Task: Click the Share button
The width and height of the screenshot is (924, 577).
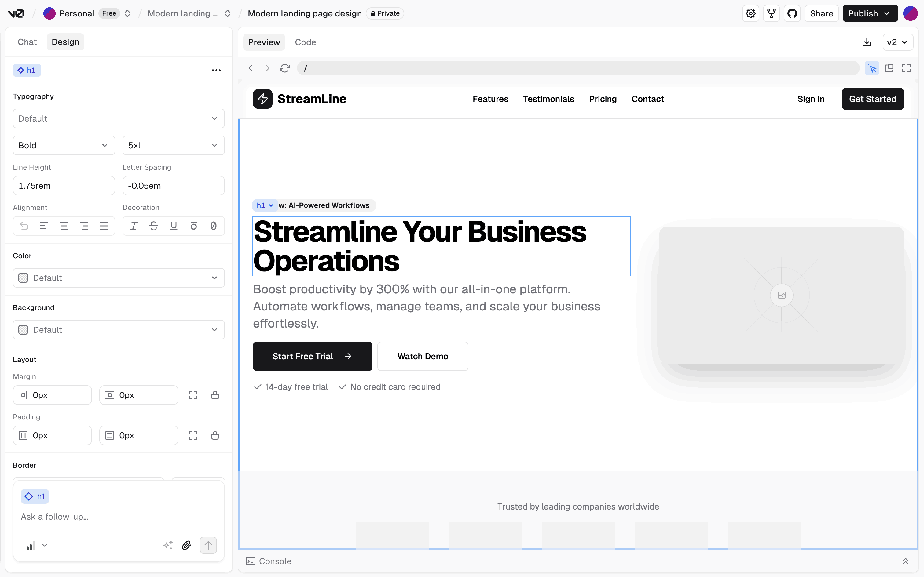Action: [821, 14]
